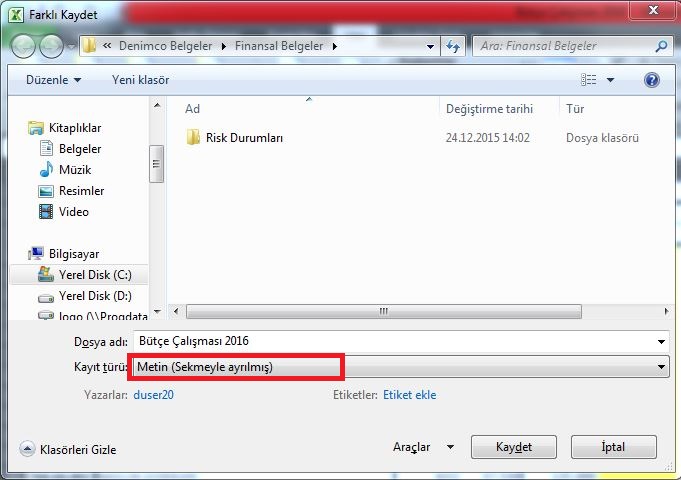Click the horizontal scrollbar thumb

[x=383, y=311]
